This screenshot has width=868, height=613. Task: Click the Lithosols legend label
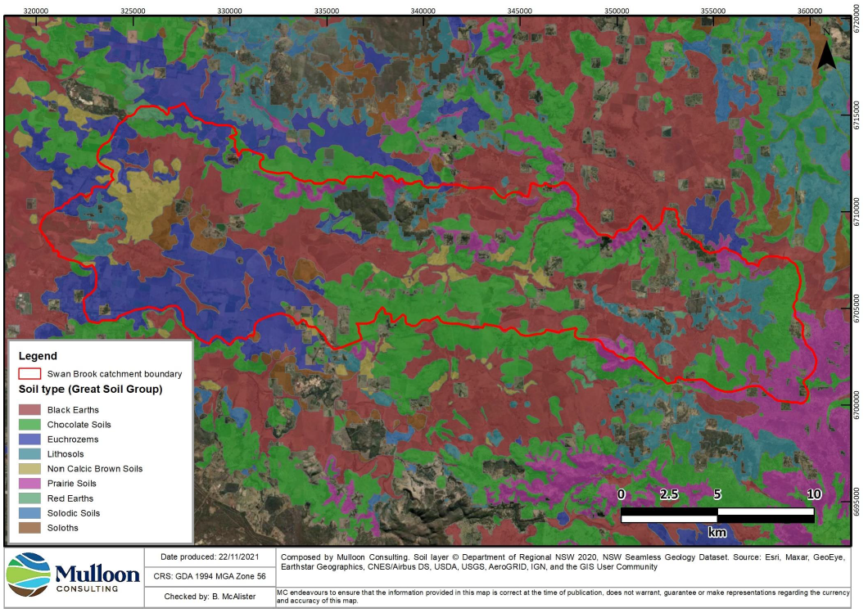click(x=66, y=454)
